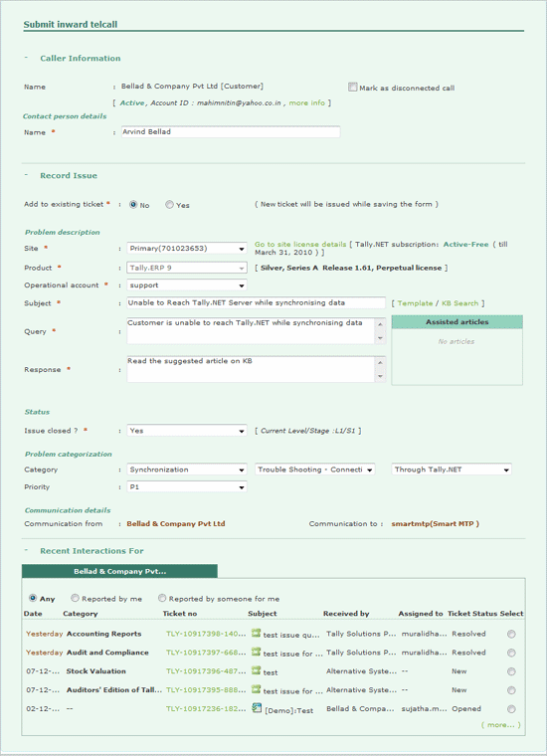Click the Date column header

point(33,614)
